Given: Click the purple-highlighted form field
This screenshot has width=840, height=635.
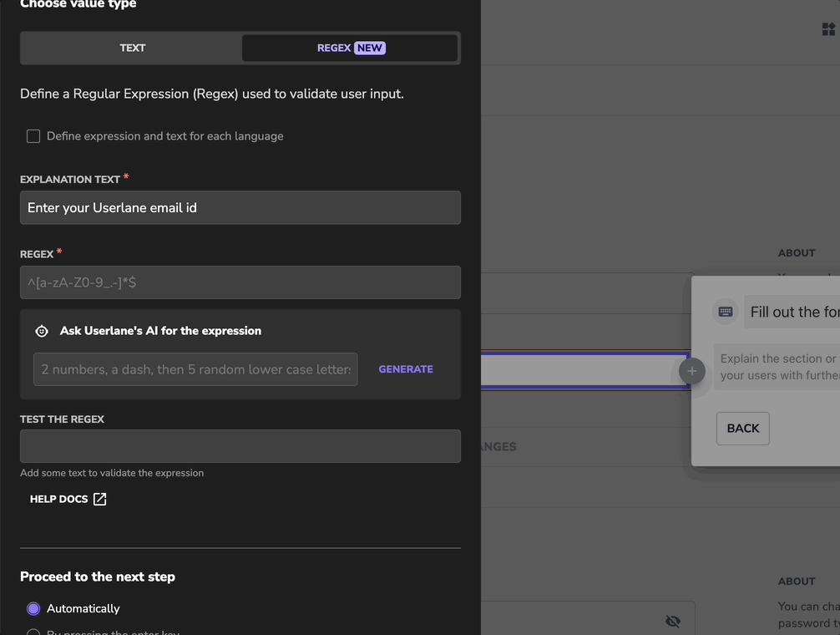Looking at the screenshot, I should click(583, 371).
